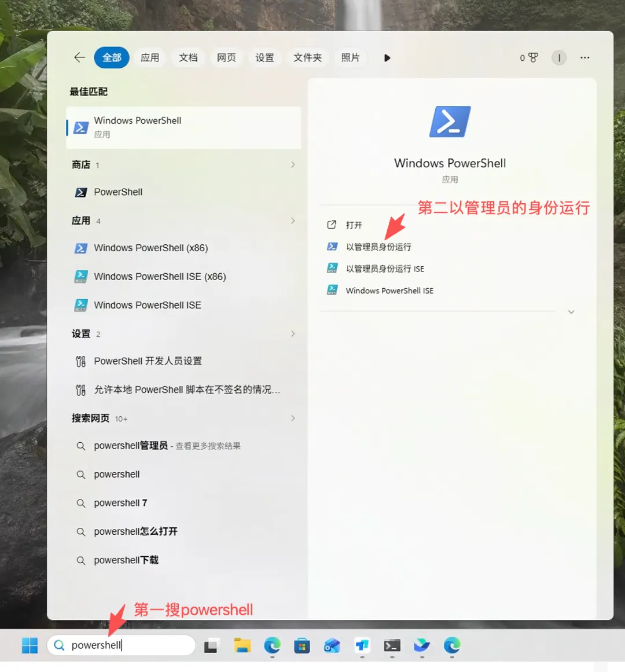Open Microsoft Store from the taskbar
Image resolution: width=625 pixels, height=672 pixels.
[x=302, y=645]
